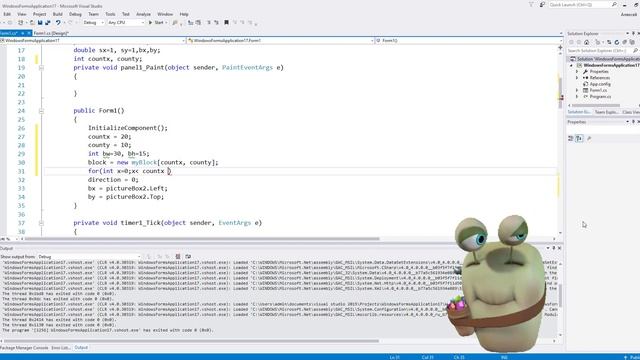The width and height of the screenshot is (640, 360).
Task: Switch to Class View tab
Action: point(631,112)
